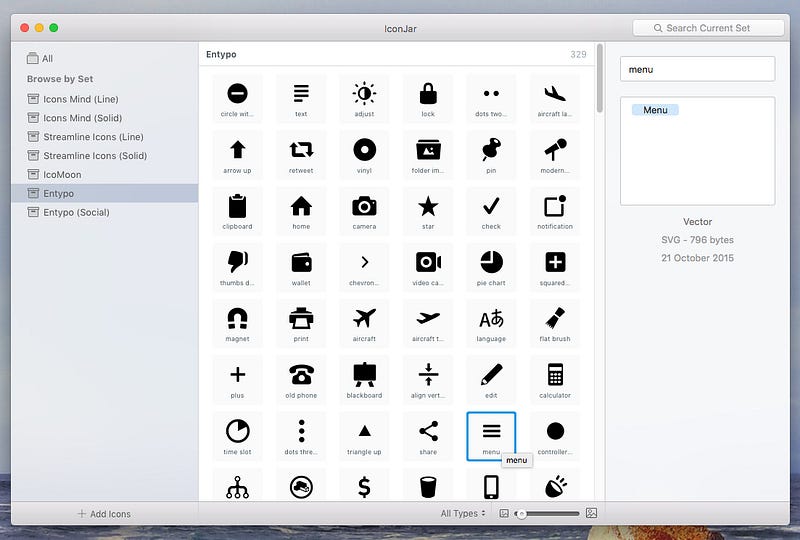Screen dimensions: 800x540
Task: Select the trash bucket icon
Action: point(428,485)
